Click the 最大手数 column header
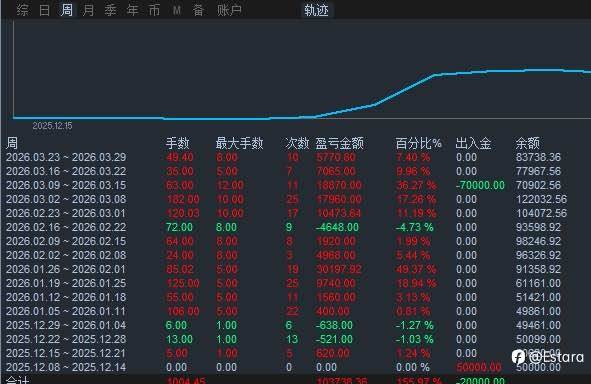This screenshot has height=384, width=591. pos(239,143)
